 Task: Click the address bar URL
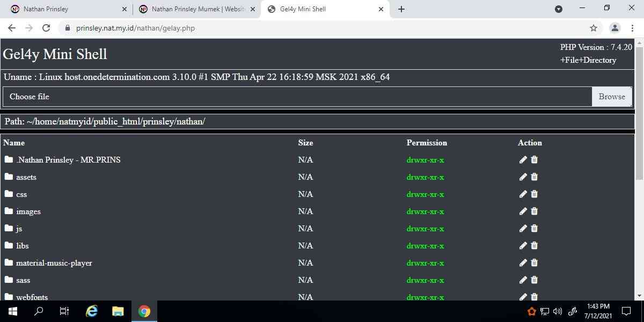[135, 28]
